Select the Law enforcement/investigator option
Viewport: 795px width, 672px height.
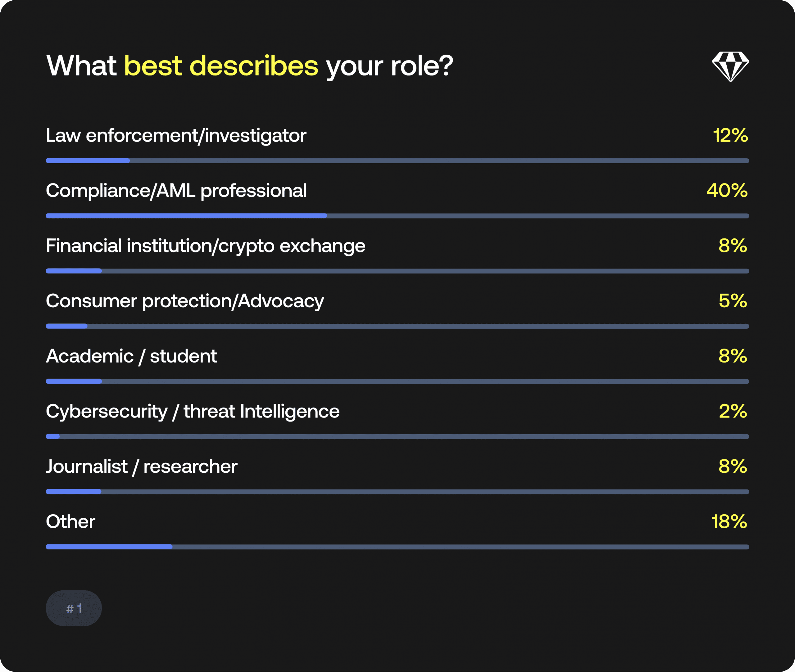(176, 136)
